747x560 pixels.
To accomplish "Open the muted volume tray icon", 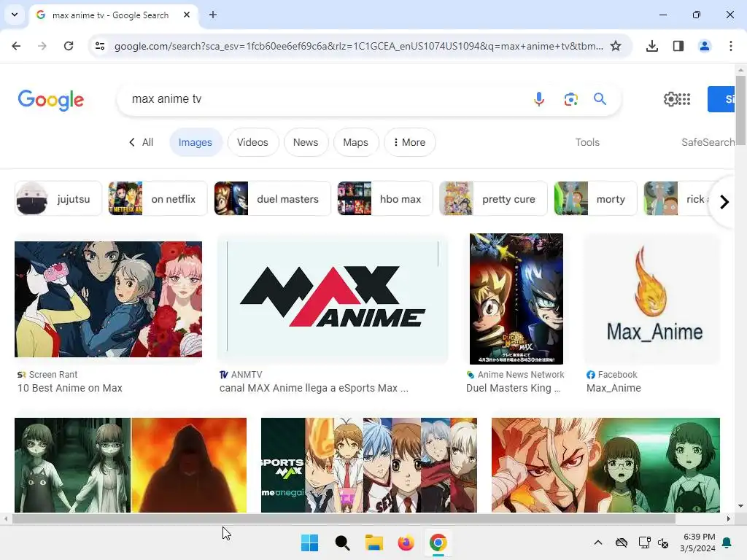I will point(663,542).
